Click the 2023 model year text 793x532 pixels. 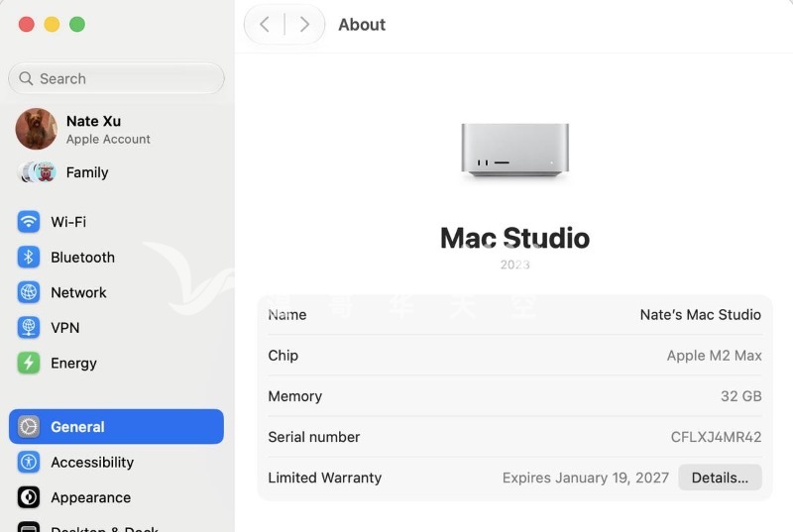point(514,265)
